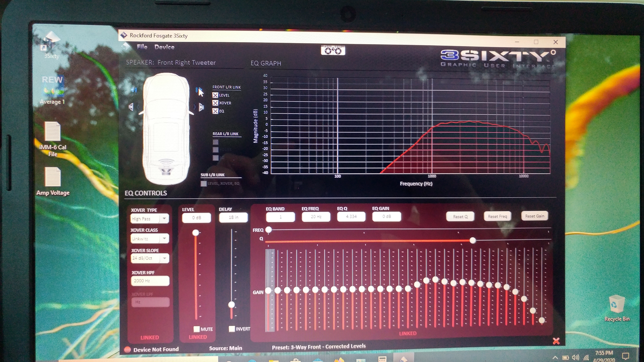Image resolution: width=644 pixels, height=362 pixels.
Task: Click the 3Sixty device icon in the top bar
Action: (333, 50)
